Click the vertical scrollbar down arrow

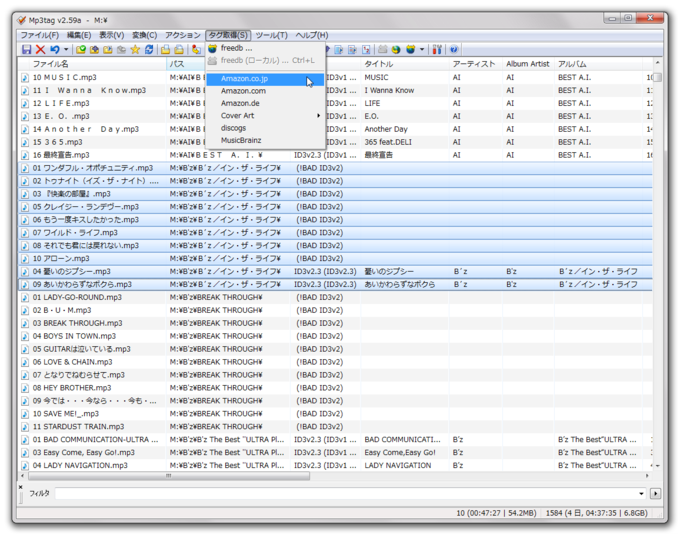pyautogui.click(x=657, y=466)
